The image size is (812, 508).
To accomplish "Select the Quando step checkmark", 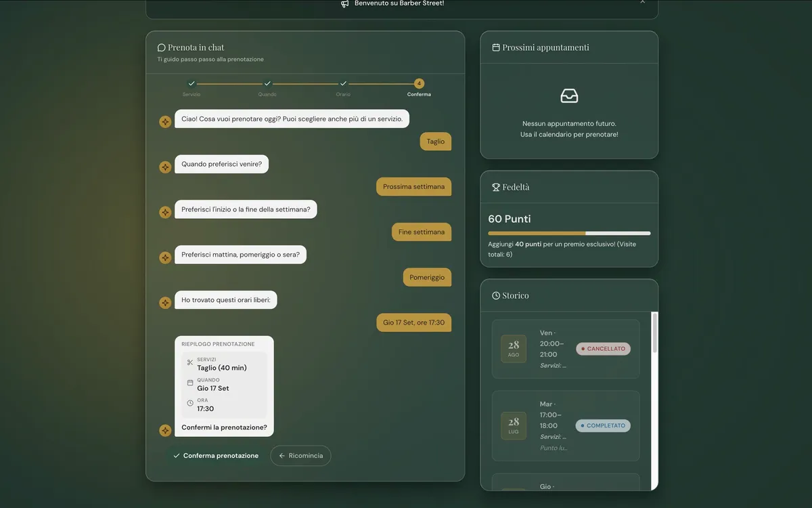I will (x=267, y=83).
